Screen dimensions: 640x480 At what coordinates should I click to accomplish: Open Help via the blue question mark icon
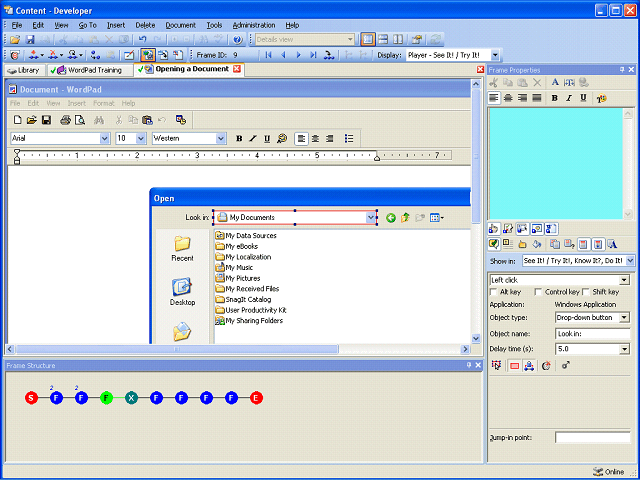[238, 40]
